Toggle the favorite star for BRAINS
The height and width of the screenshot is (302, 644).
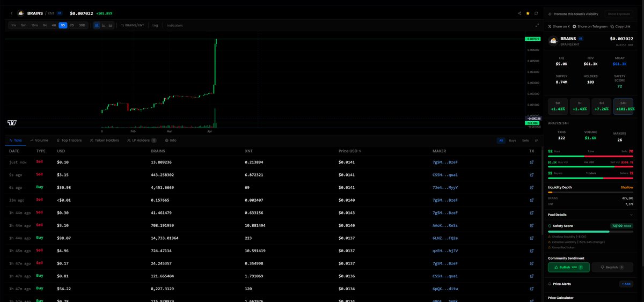tap(528, 13)
